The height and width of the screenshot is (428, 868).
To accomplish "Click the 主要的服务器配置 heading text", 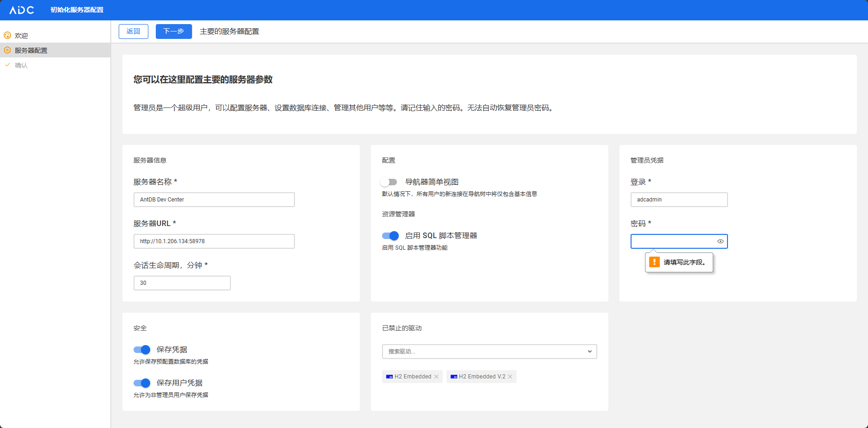I will point(230,31).
